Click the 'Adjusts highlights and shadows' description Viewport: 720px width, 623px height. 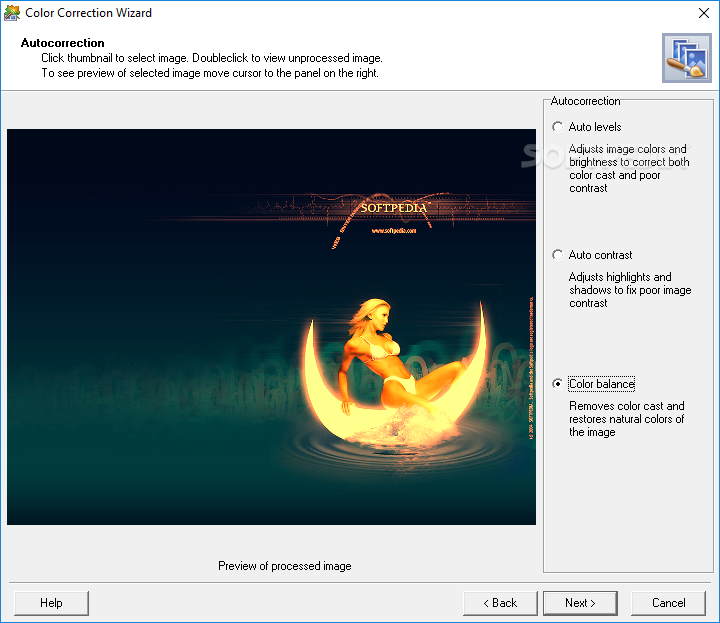(x=630, y=290)
